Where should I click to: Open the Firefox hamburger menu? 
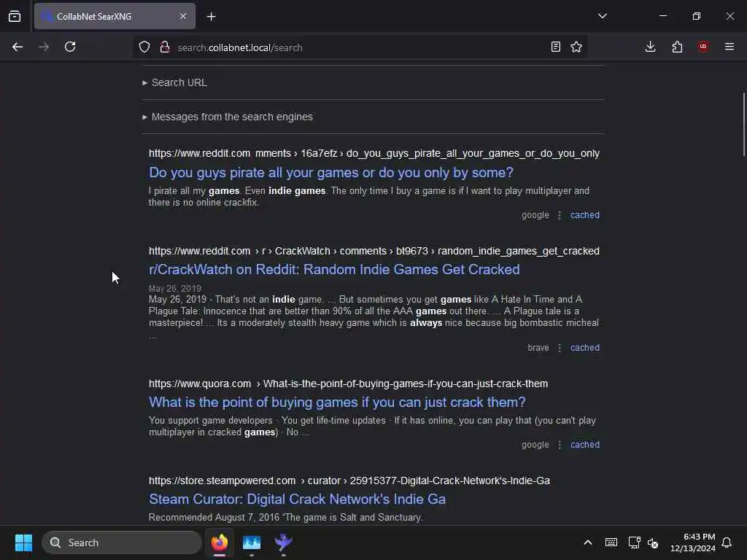pyautogui.click(x=729, y=47)
